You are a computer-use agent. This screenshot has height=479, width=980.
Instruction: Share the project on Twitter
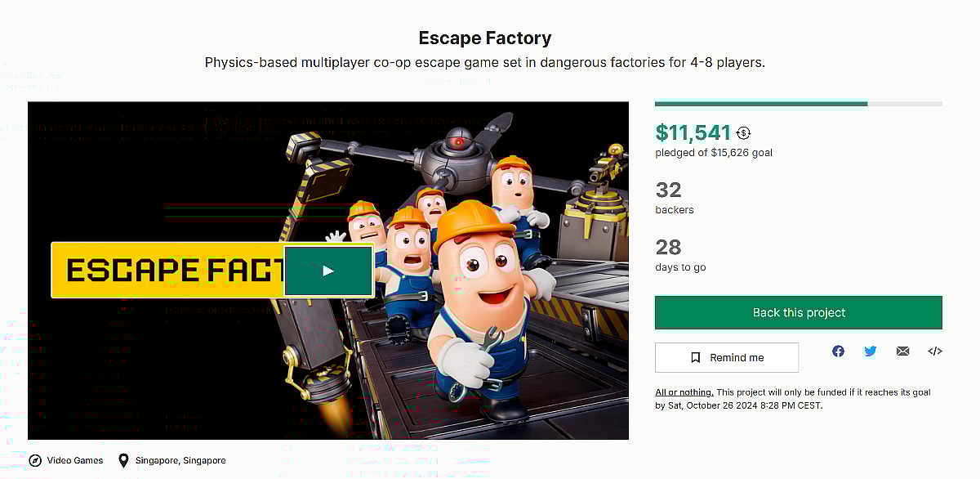[x=870, y=351]
